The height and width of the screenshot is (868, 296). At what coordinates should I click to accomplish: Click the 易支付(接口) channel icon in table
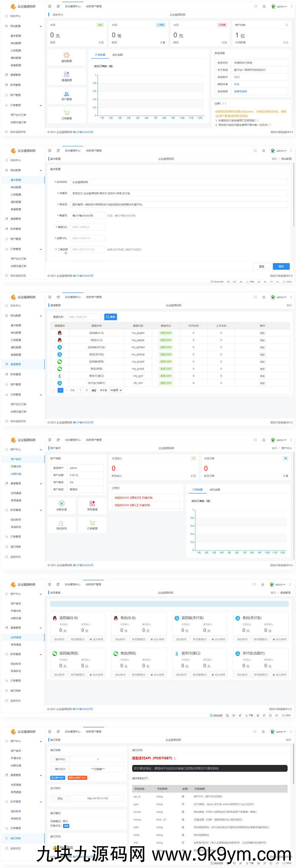[x=60, y=376]
